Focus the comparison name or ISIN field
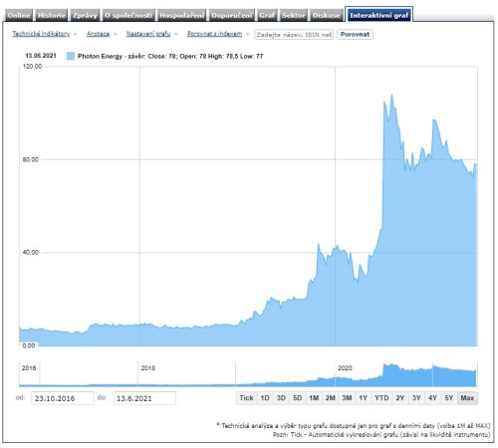The height and width of the screenshot is (448, 498). click(294, 35)
